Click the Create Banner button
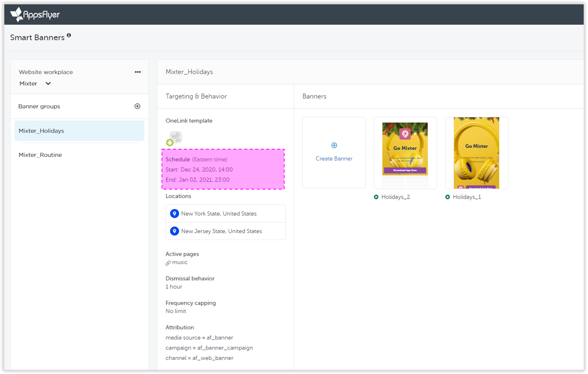The height and width of the screenshot is (374, 588). (334, 152)
